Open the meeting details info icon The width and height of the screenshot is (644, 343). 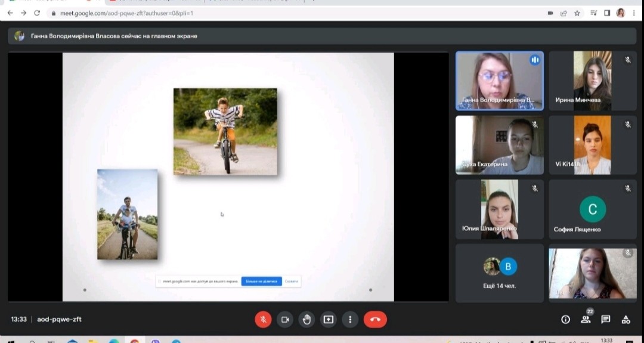[x=565, y=320]
